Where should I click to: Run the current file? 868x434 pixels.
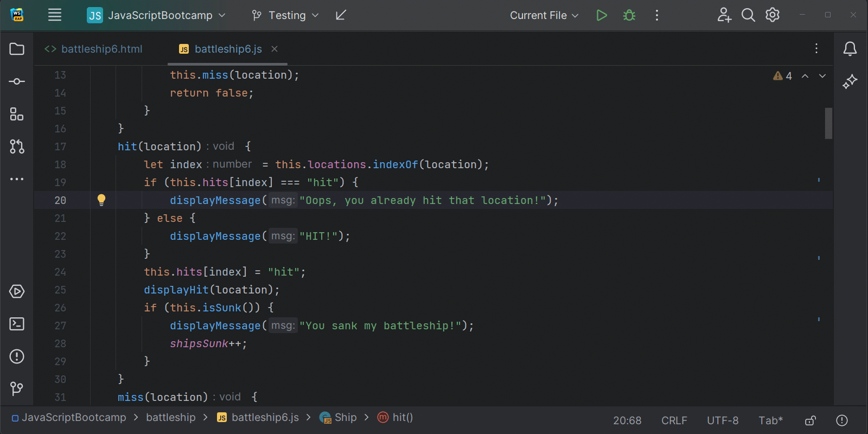601,15
